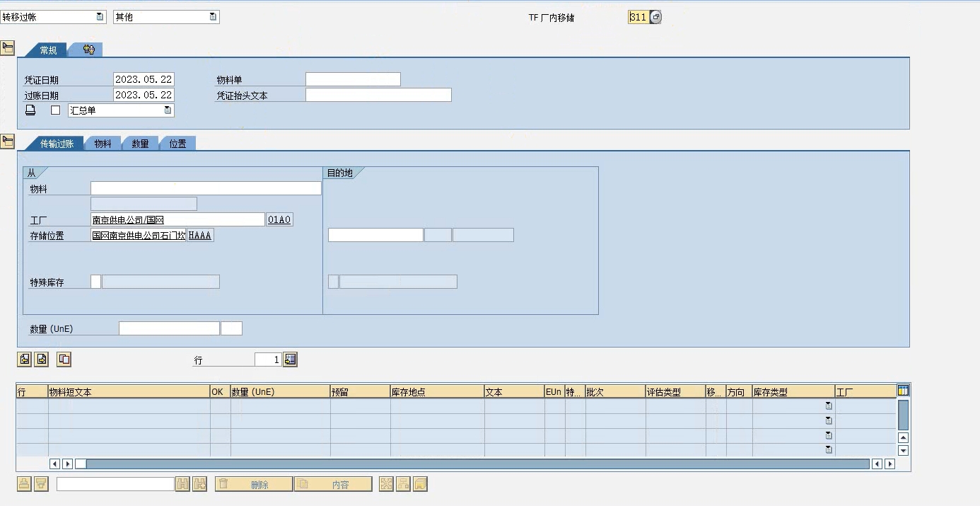Expand the 汇总单 dropdown list
The height and width of the screenshot is (506, 980).
pyautogui.click(x=168, y=110)
